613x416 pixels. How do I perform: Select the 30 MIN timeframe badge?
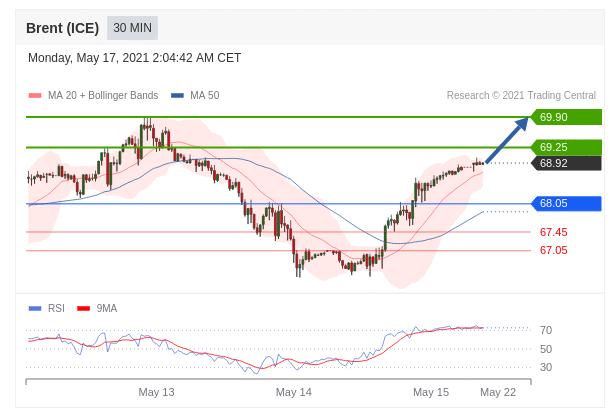pos(132,28)
